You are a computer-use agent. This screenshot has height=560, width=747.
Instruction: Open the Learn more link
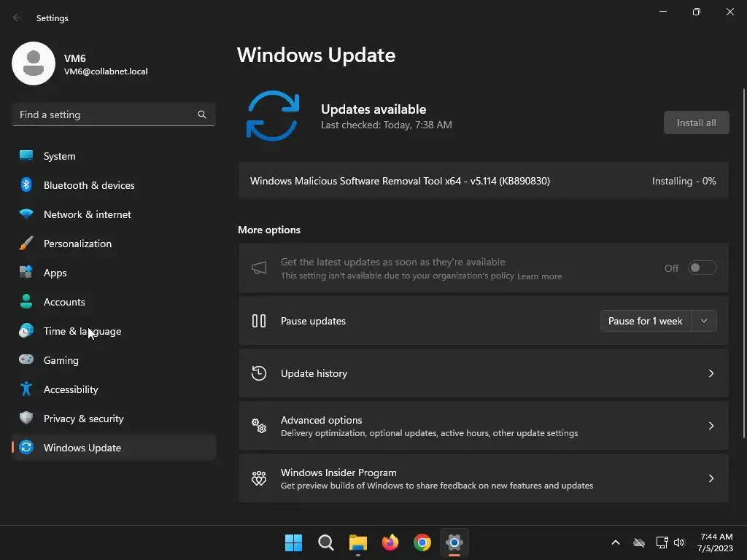[539, 276]
